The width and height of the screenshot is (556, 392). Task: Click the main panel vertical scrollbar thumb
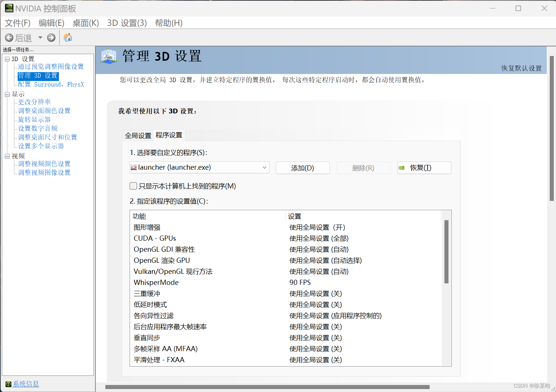pyautogui.click(x=552, y=128)
